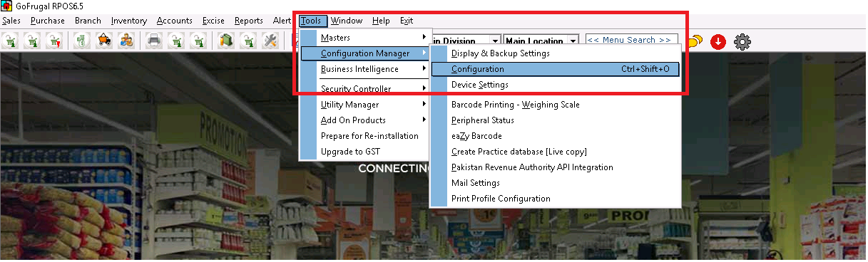The image size is (868, 262).
Task: Open the Purchase menu
Action: 48,21
